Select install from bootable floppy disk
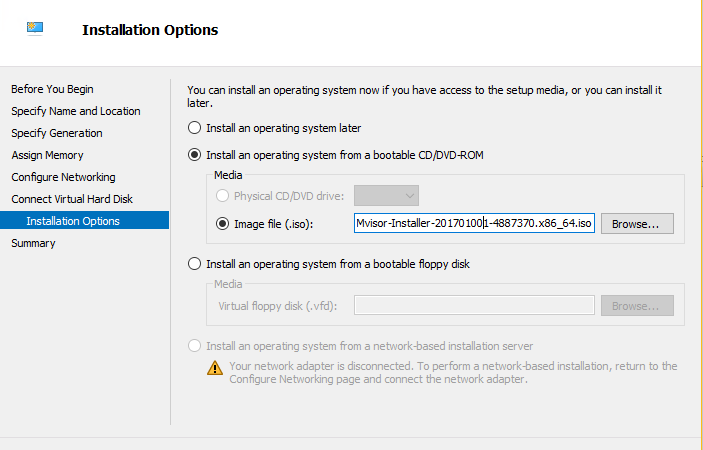703x450 pixels. coord(194,264)
